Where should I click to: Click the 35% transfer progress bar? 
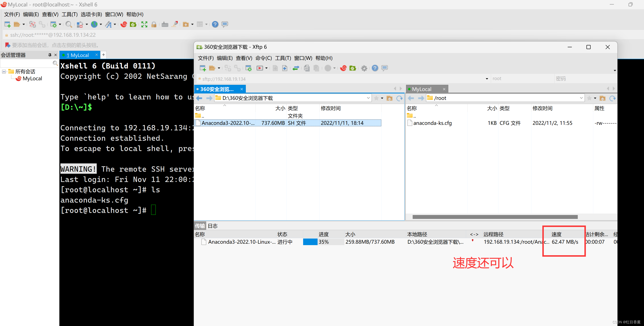pyautogui.click(x=323, y=242)
